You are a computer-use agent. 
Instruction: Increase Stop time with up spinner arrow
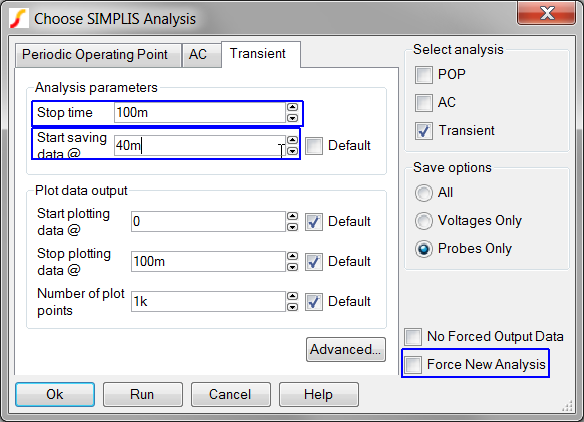coord(292,107)
